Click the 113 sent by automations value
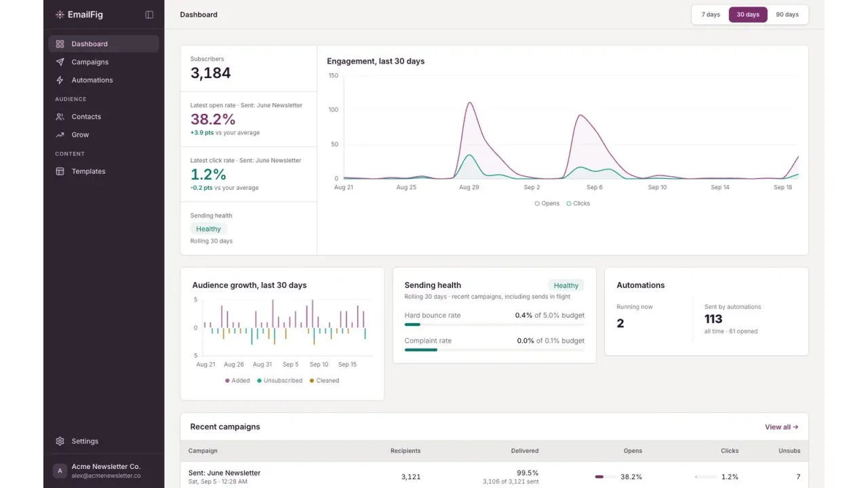 pos(713,319)
